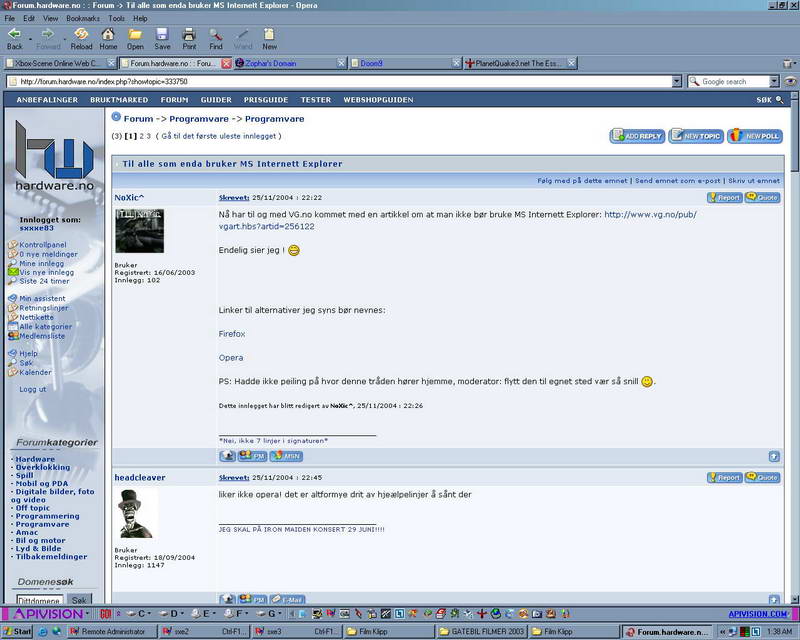The width and height of the screenshot is (800, 640).
Task: Open the Bookmarks menu
Action: pos(83,18)
